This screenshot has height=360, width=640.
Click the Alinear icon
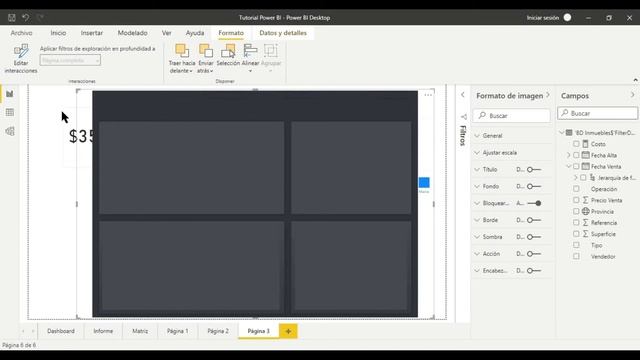(250, 51)
